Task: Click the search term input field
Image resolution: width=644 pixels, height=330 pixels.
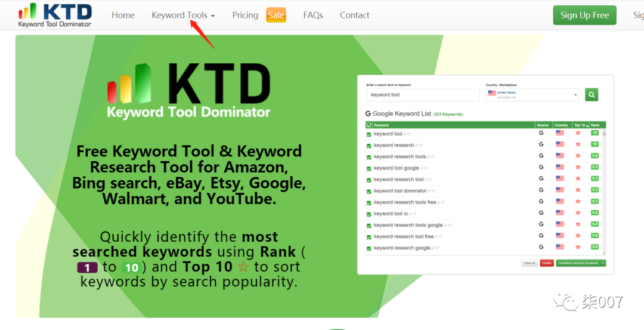Action: (x=423, y=94)
